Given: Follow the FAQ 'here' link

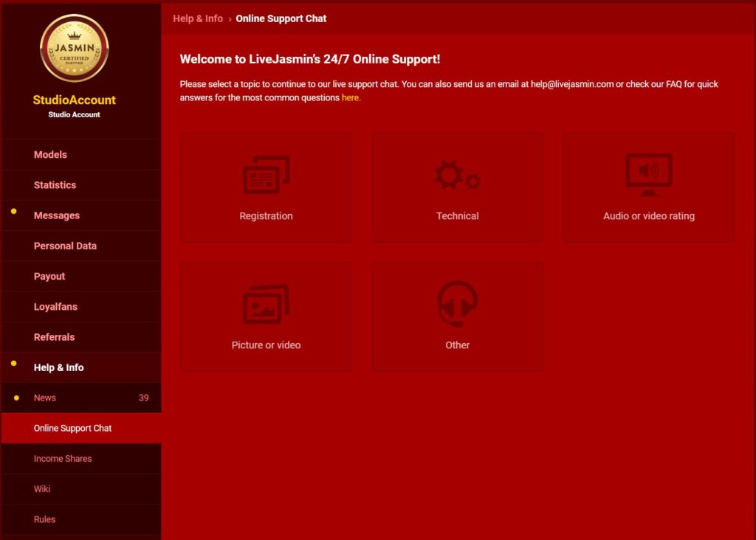Looking at the screenshot, I should pos(351,97).
